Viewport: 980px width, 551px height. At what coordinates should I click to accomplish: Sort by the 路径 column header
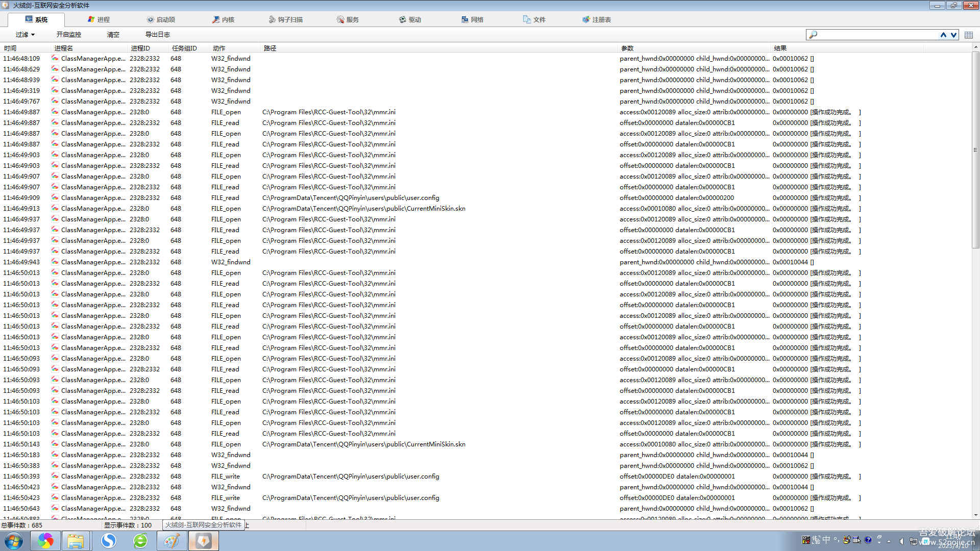coord(438,48)
